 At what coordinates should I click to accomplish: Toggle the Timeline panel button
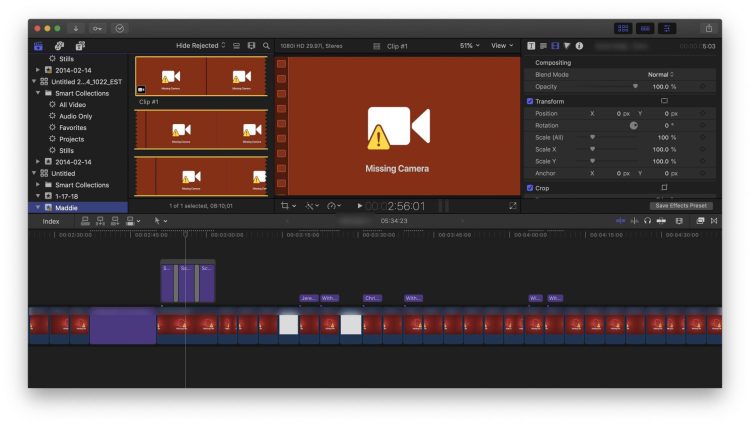click(x=645, y=29)
